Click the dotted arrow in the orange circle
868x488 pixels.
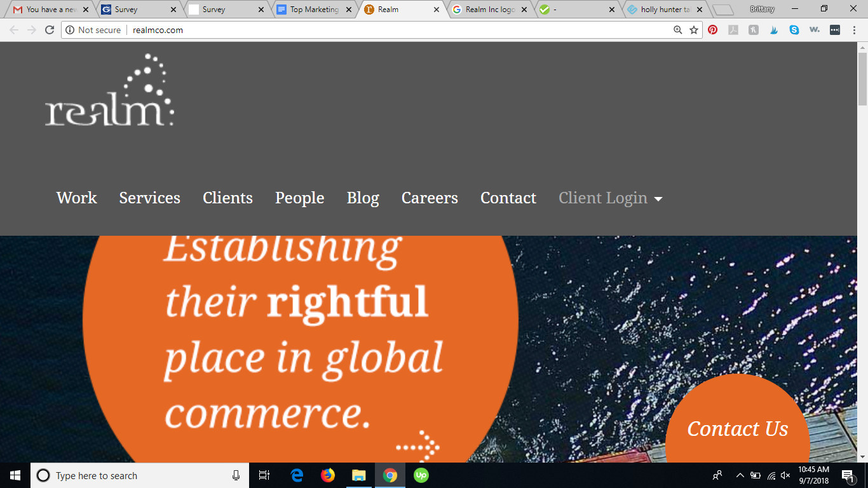(x=417, y=445)
